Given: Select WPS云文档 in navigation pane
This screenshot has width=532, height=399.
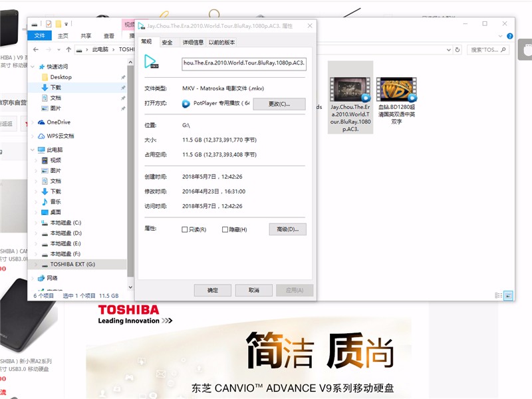Looking at the screenshot, I should (60, 136).
